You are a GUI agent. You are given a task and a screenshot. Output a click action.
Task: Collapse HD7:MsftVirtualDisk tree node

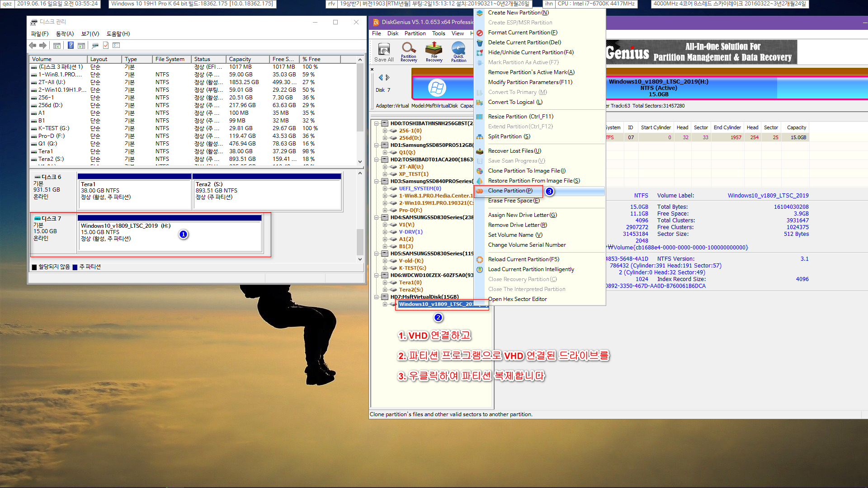(376, 297)
